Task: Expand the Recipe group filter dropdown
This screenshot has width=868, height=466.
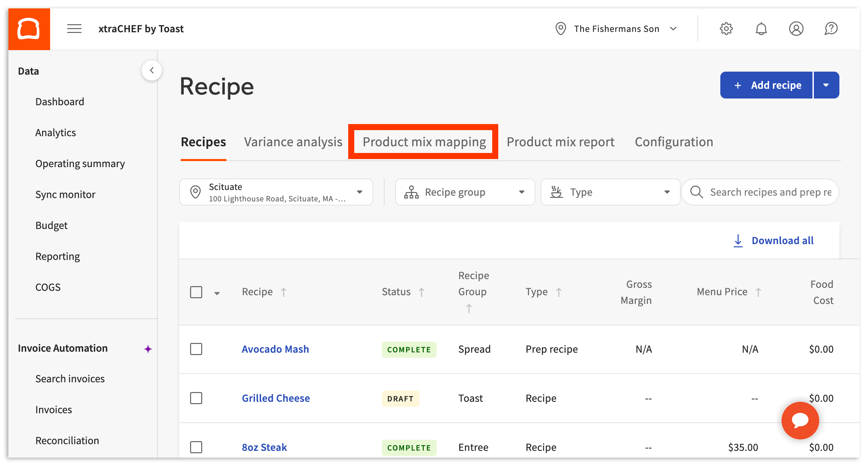Action: click(x=465, y=192)
